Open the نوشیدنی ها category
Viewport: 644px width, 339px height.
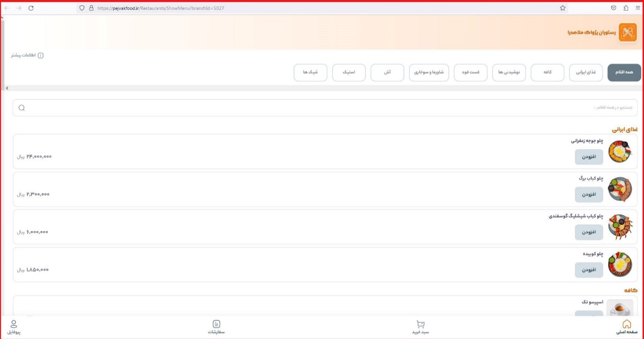tap(509, 73)
